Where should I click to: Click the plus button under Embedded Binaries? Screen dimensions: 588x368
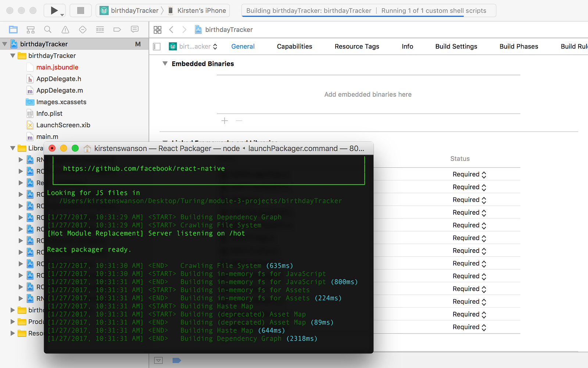225,121
